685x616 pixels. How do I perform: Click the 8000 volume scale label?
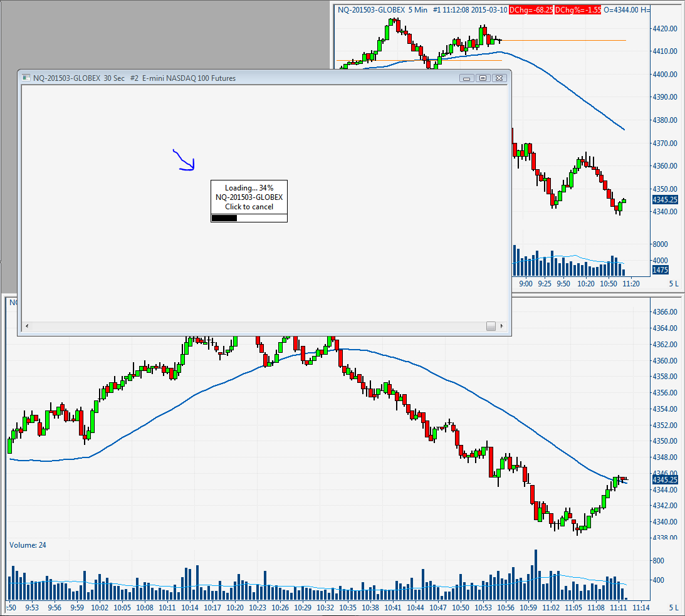click(x=660, y=244)
